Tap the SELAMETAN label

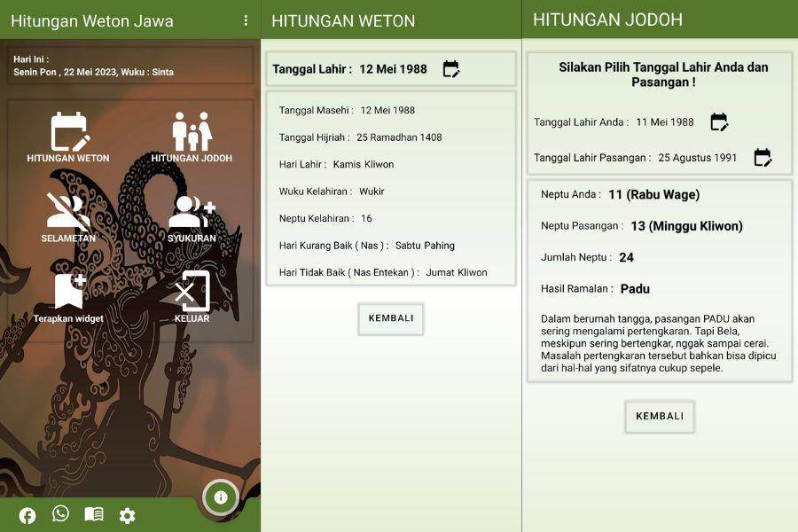pyautogui.click(x=68, y=239)
